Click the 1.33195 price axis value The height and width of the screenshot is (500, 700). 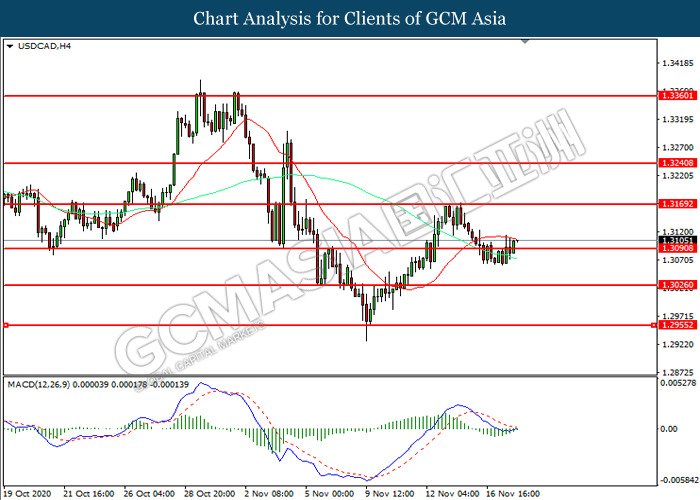click(x=678, y=119)
